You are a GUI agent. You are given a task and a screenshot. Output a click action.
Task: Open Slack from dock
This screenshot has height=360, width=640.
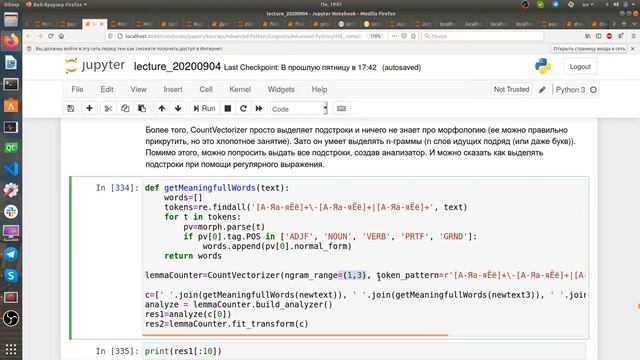11,212
